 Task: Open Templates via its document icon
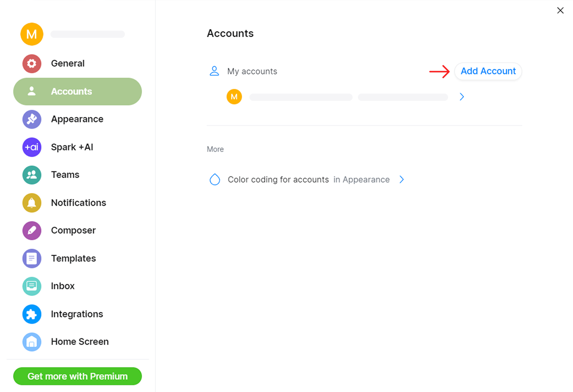tap(32, 259)
